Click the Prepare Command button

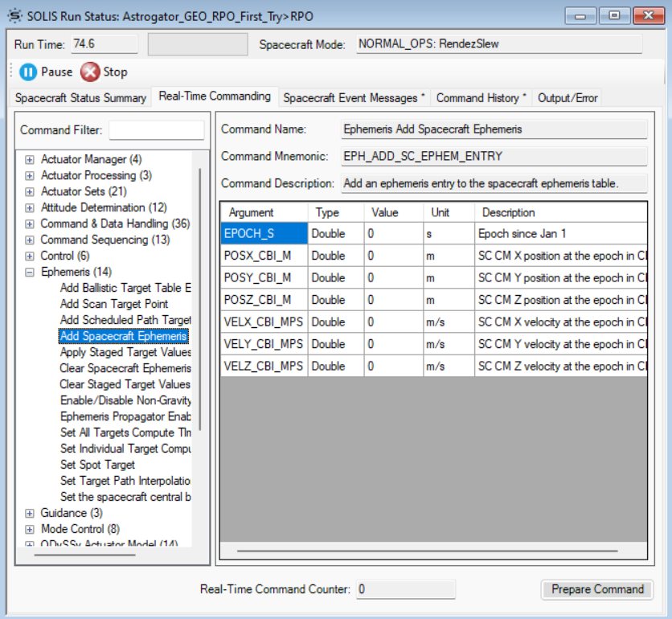click(597, 589)
